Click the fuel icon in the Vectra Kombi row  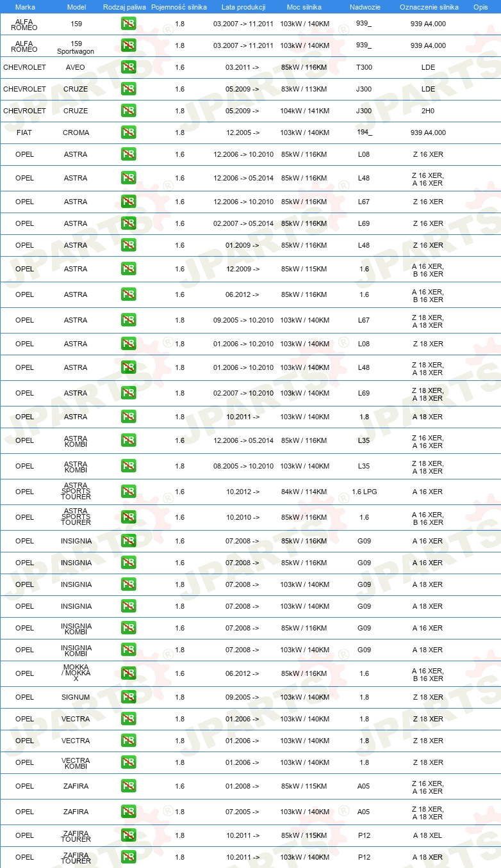pos(129,762)
